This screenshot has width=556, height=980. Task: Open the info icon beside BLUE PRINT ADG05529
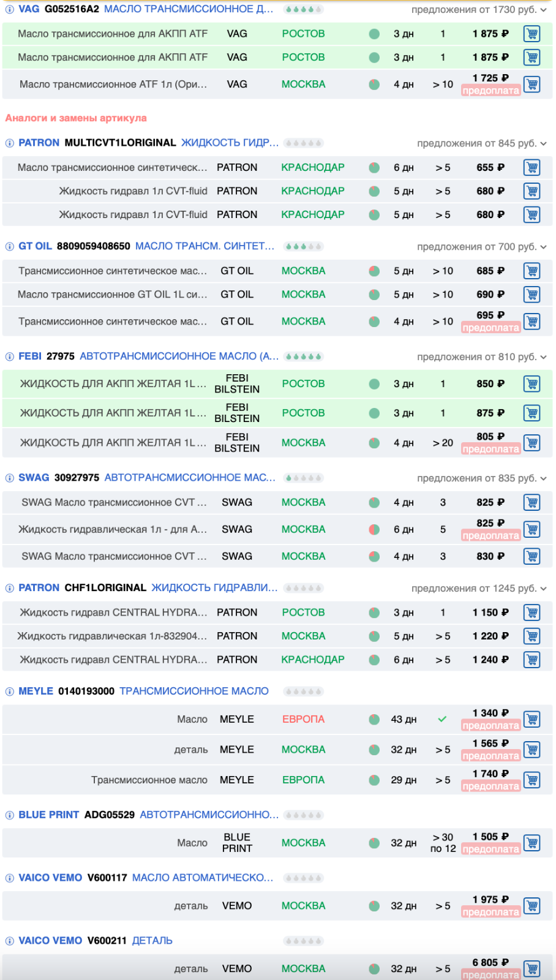pos(10,815)
